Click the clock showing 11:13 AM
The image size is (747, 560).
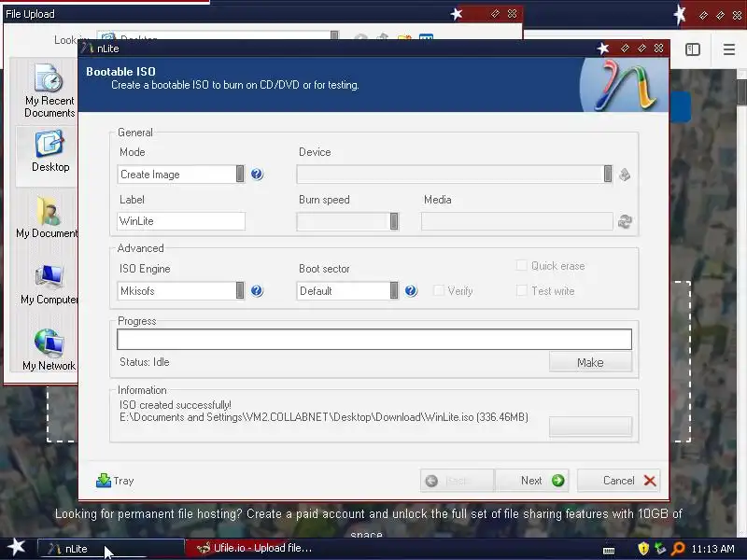coord(712,549)
